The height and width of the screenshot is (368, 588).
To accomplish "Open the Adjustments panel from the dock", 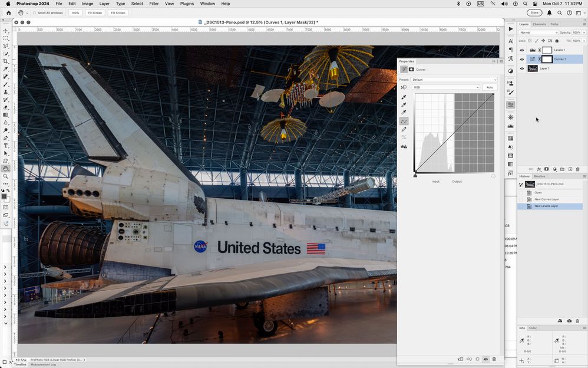I will [510, 71].
